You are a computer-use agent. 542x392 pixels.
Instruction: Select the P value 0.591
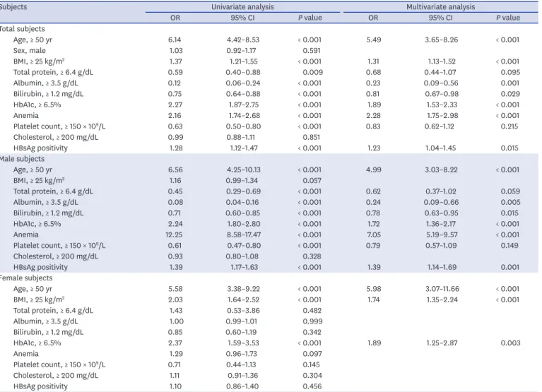click(312, 50)
